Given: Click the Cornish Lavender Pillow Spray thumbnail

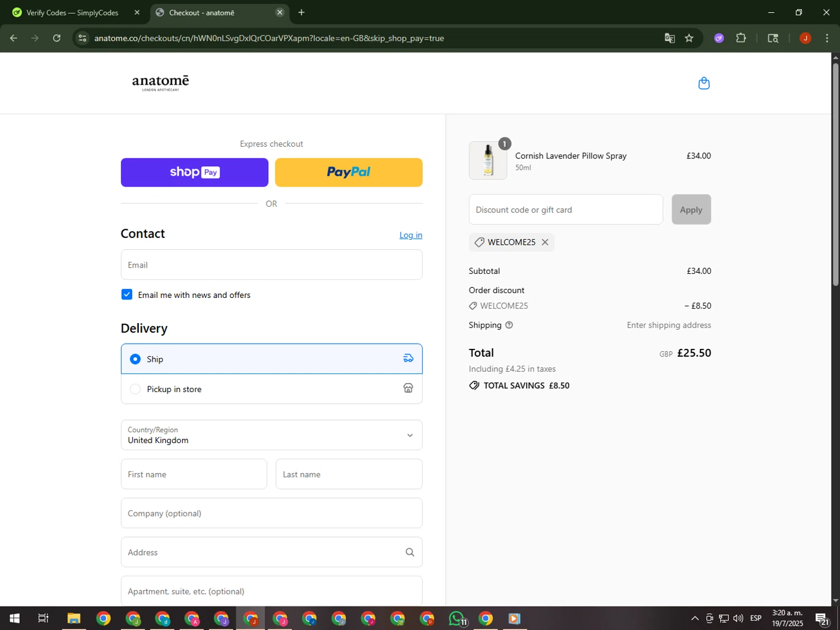Looking at the screenshot, I should coord(488,161).
